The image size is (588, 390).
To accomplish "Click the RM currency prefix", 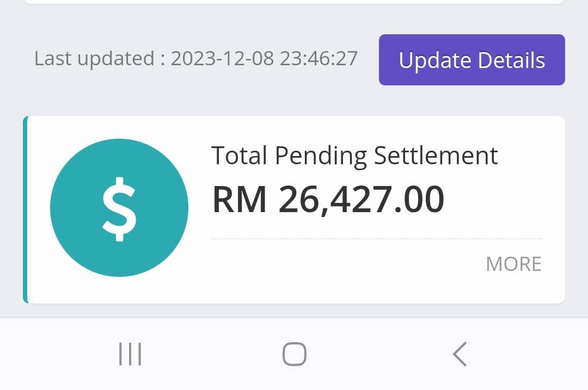I will pos(239,200).
